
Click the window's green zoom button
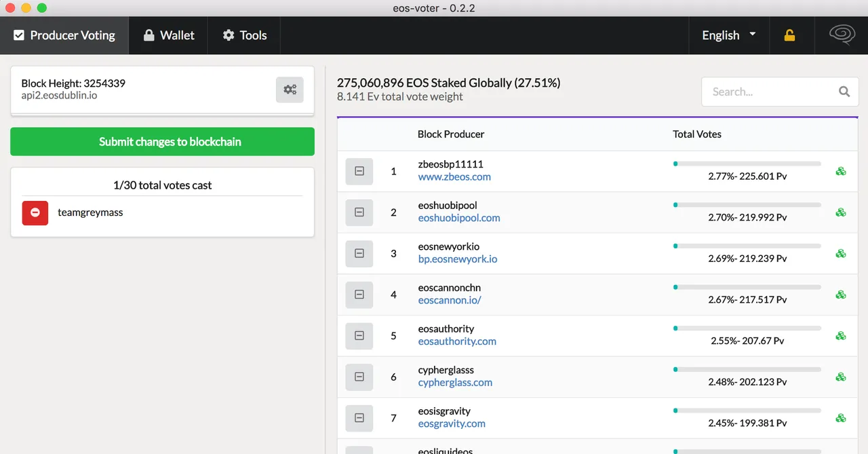coord(41,8)
